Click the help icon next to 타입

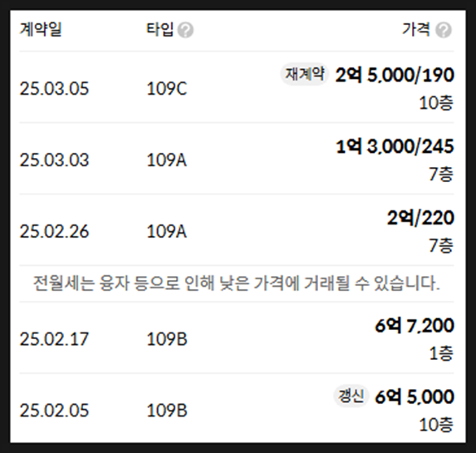[x=185, y=30]
